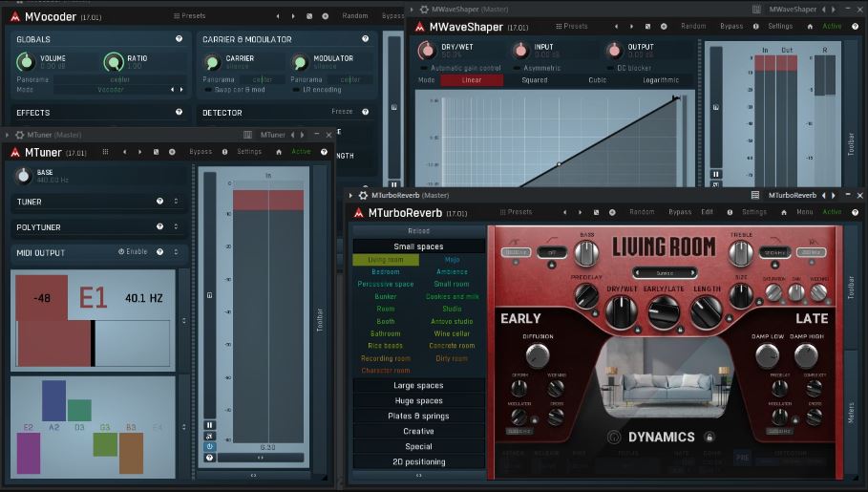Select the Logarithmic mode tab
Image resolution: width=868 pixels, height=492 pixels.
(661, 80)
